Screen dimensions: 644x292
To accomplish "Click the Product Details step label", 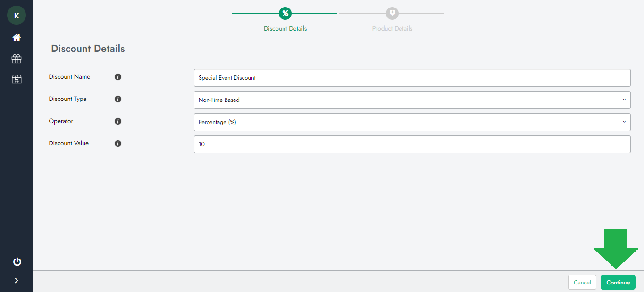I will (x=392, y=29).
